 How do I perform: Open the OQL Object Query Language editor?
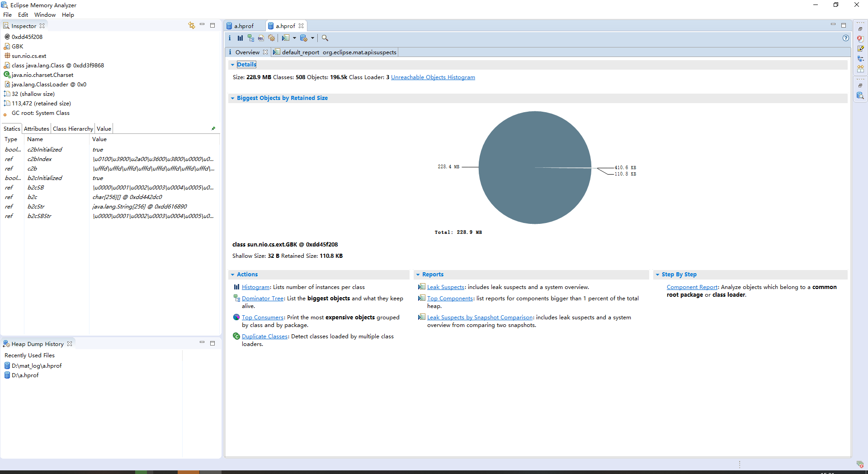[x=261, y=38]
